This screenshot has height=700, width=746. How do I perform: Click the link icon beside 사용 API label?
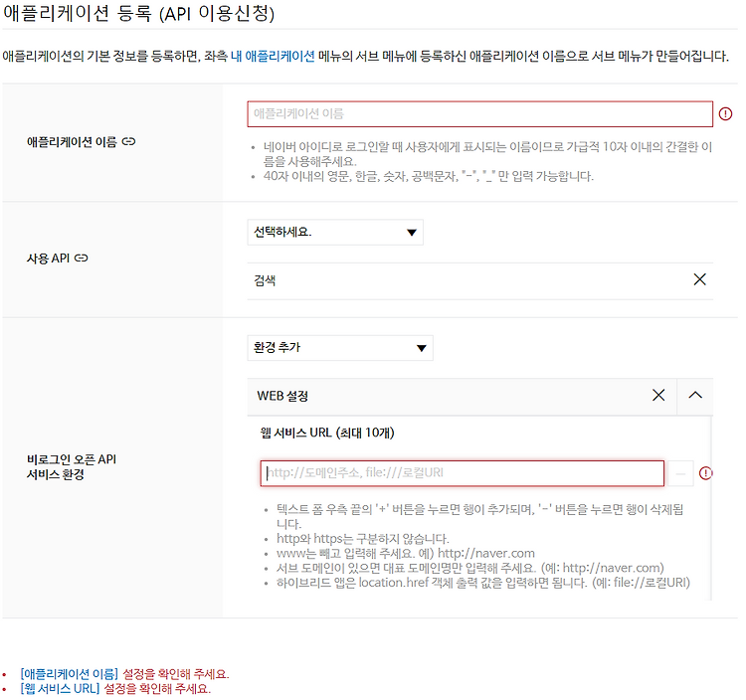click(x=81, y=259)
